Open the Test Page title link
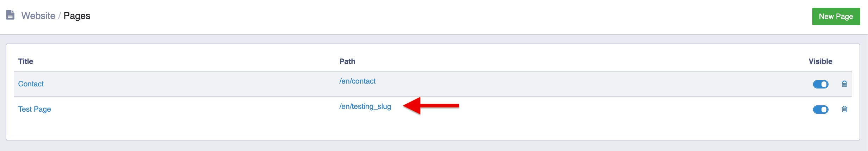868x151 pixels. (35, 109)
